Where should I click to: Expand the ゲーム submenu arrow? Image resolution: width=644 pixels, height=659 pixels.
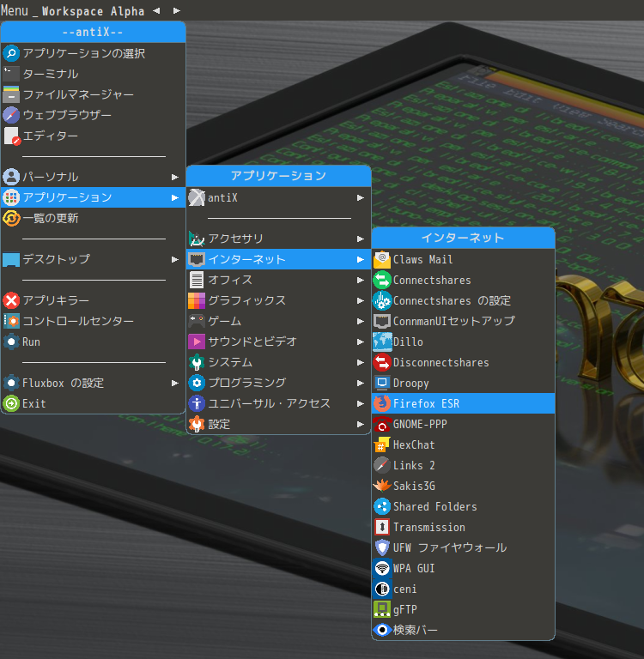pyautogui.click(x=361, y=321)
